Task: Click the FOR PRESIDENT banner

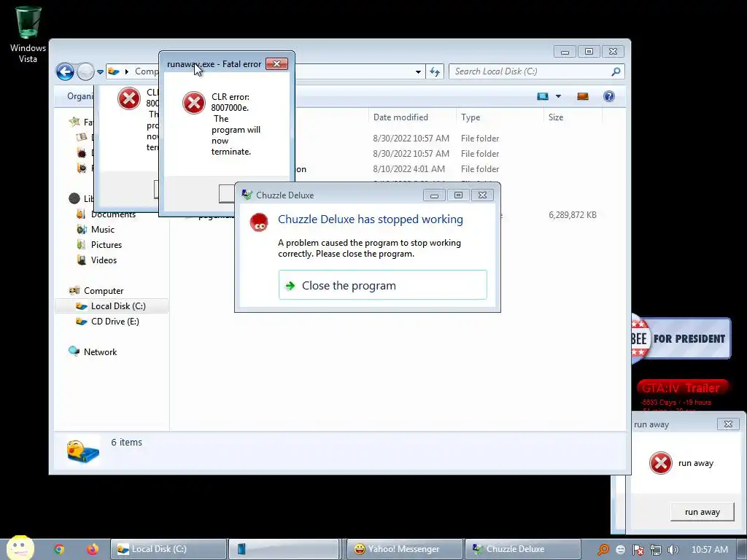Action: (681, 338)
